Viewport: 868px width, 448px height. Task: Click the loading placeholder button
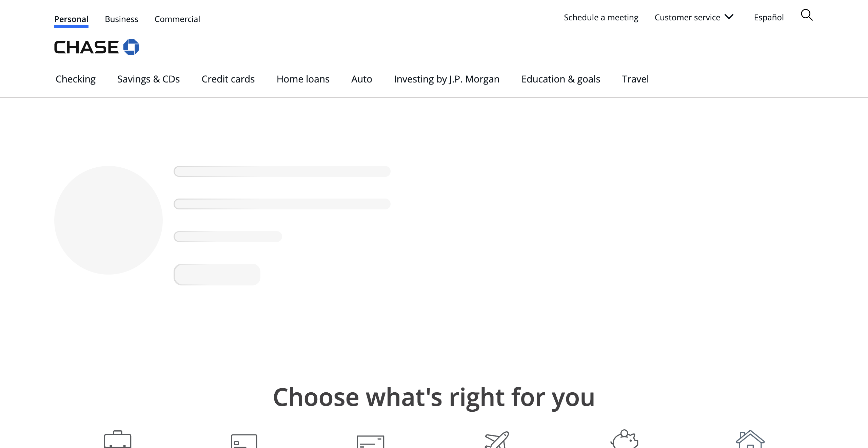(217, 275)
